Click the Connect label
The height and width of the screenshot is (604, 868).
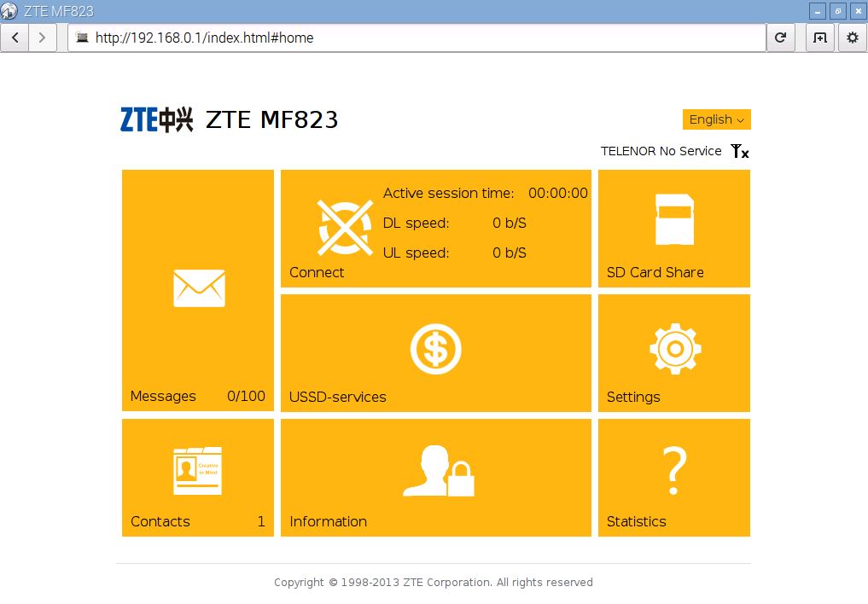click(317, 272)
